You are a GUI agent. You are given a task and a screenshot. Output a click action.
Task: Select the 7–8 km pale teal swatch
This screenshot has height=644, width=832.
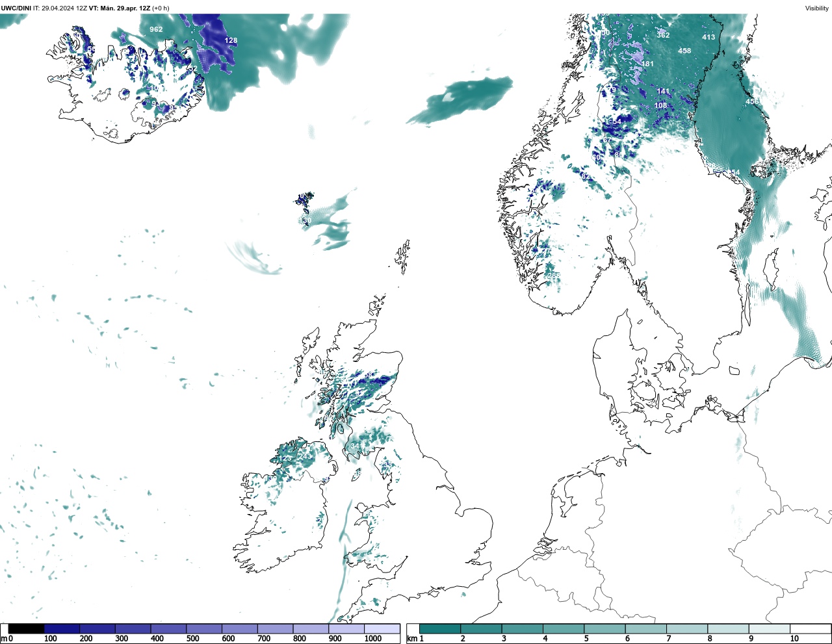[x=687, y=629]
